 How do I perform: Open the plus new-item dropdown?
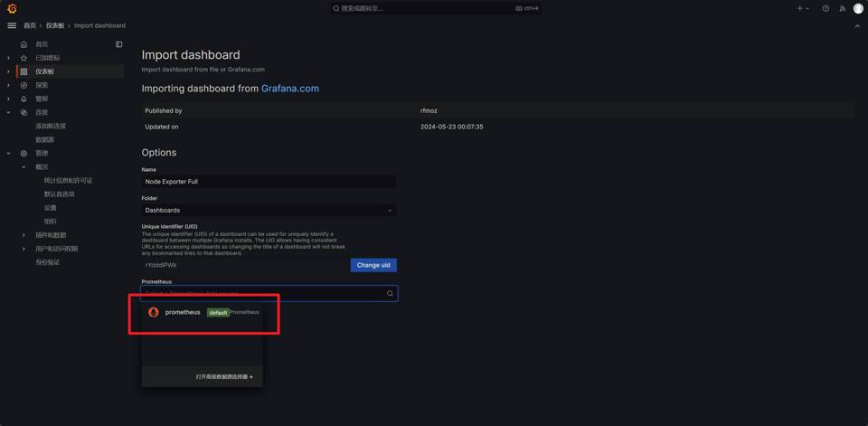(x=802, y=8)
